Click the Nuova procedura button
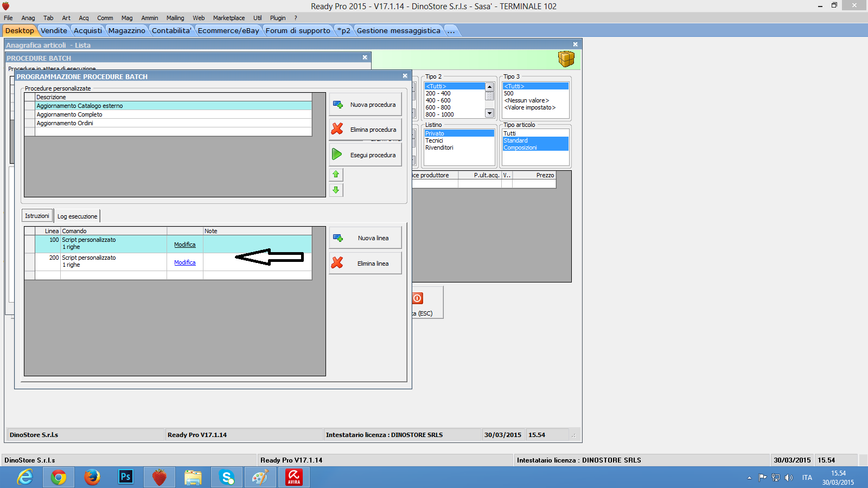Screen dimensions: 868x488 [365, 104]
